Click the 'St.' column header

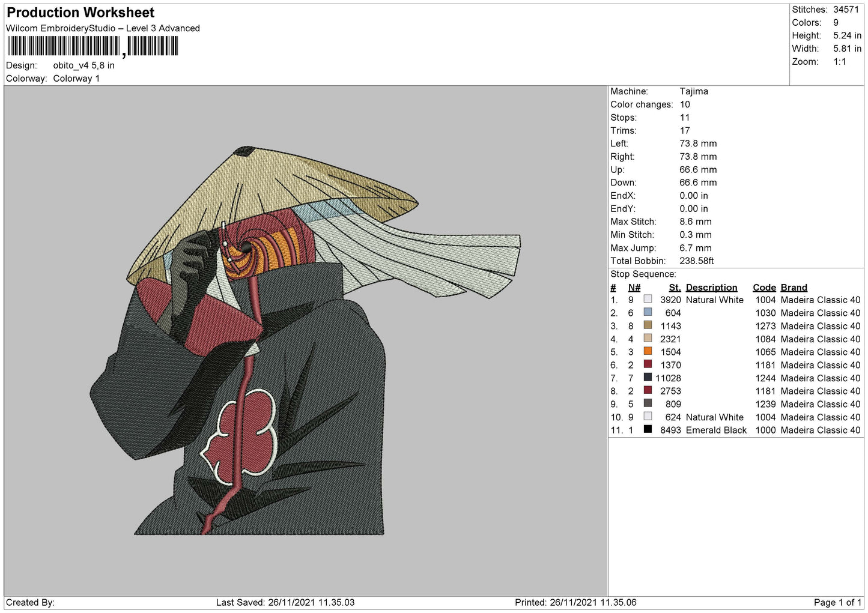click(675, 288)
